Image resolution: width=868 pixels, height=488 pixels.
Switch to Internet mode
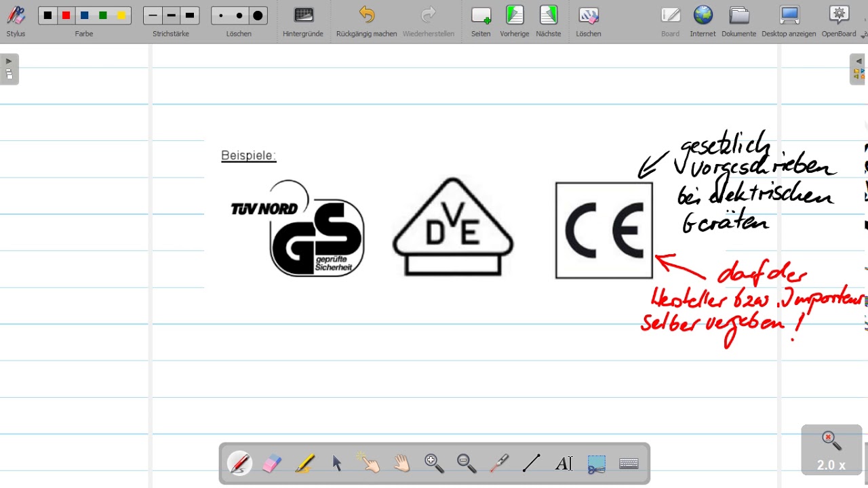703,21
